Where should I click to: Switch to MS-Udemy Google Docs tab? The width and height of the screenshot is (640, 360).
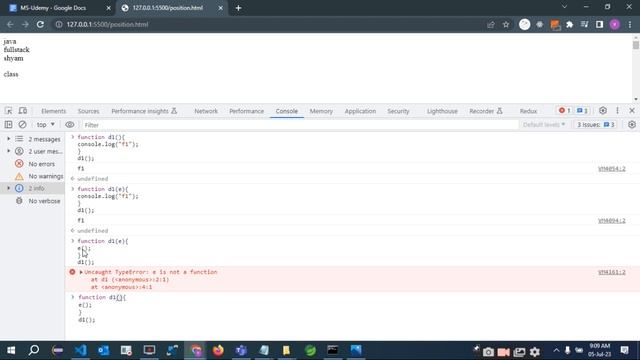tap(60, 8)
